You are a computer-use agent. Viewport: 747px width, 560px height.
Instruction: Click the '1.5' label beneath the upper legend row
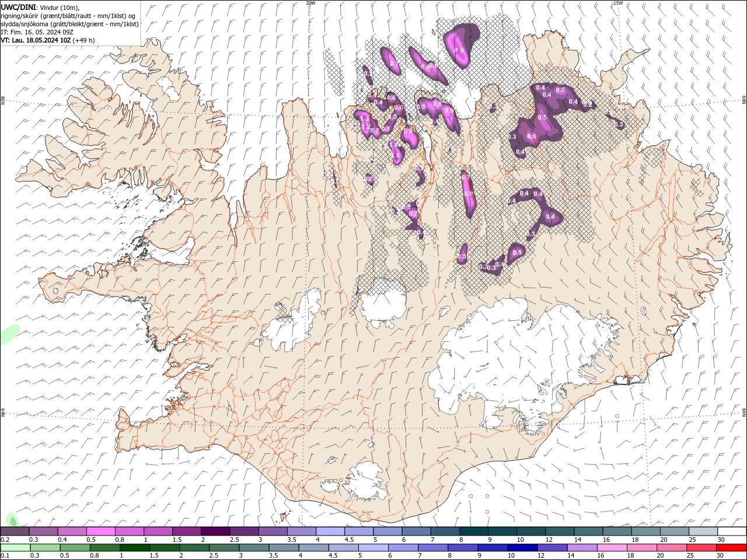176,540
